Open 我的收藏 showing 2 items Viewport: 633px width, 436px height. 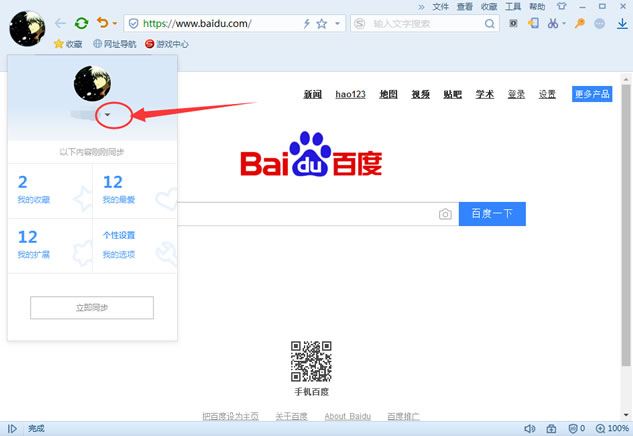tap(50, 191)
